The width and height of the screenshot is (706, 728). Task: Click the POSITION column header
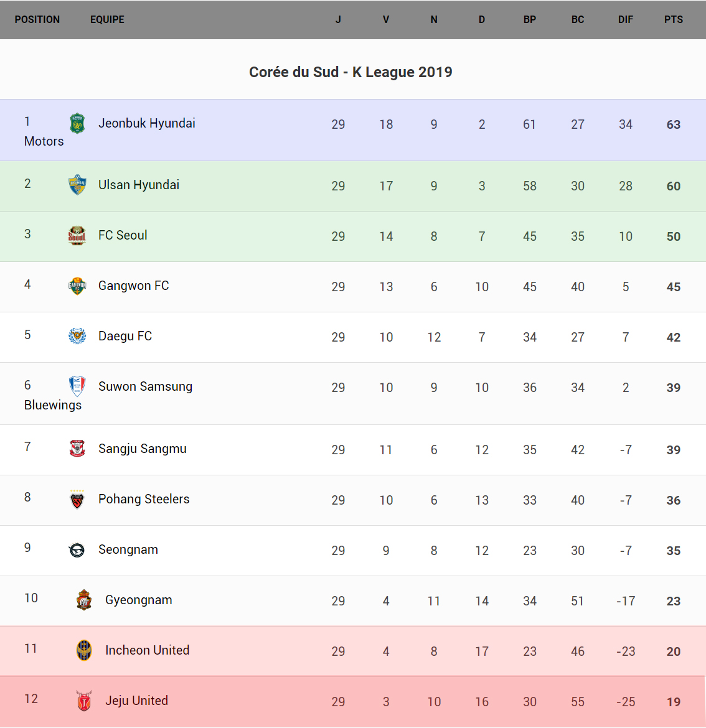(37, 19)
